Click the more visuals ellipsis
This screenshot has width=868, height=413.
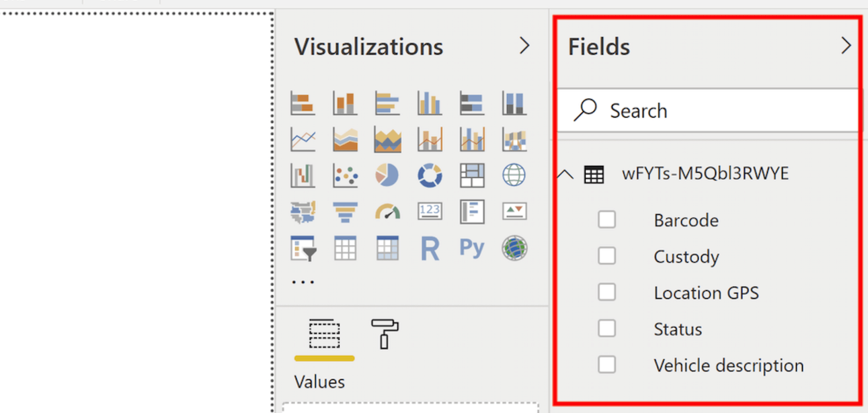tap(303, 282)
